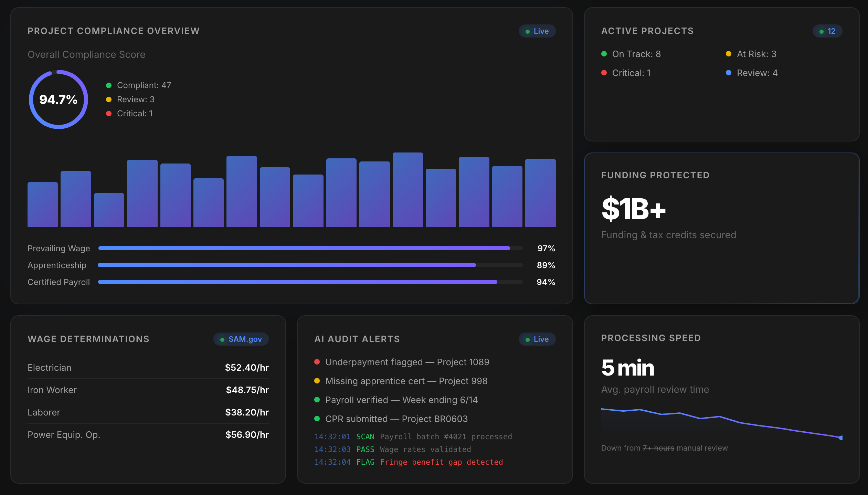Click the green Compliant status dot
Viewport: 868px width, 495px height.
pos(109,85)
